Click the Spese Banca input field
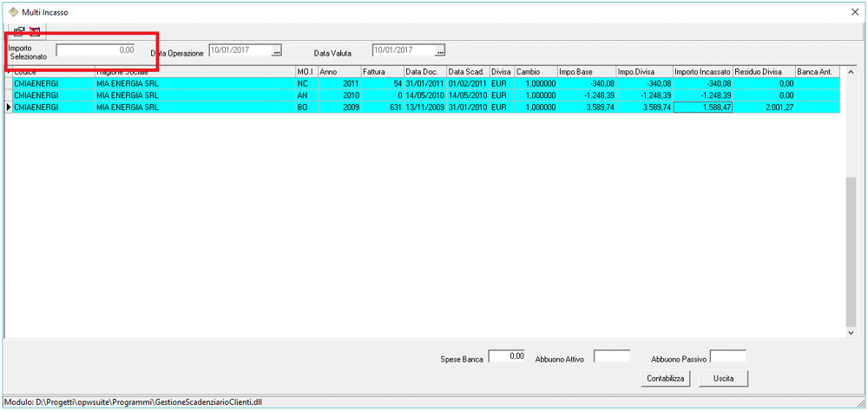 pyautogui.click(x=507, y=356)
